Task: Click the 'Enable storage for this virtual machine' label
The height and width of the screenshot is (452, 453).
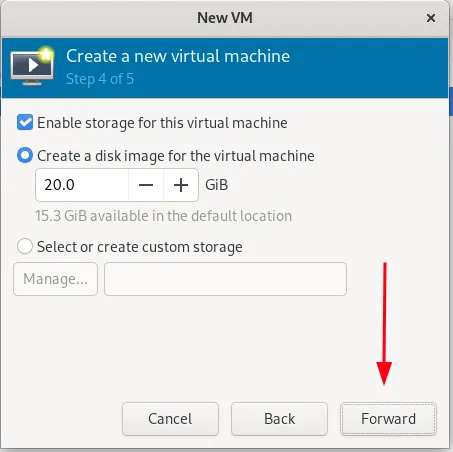Action: [x=162, y=123]
